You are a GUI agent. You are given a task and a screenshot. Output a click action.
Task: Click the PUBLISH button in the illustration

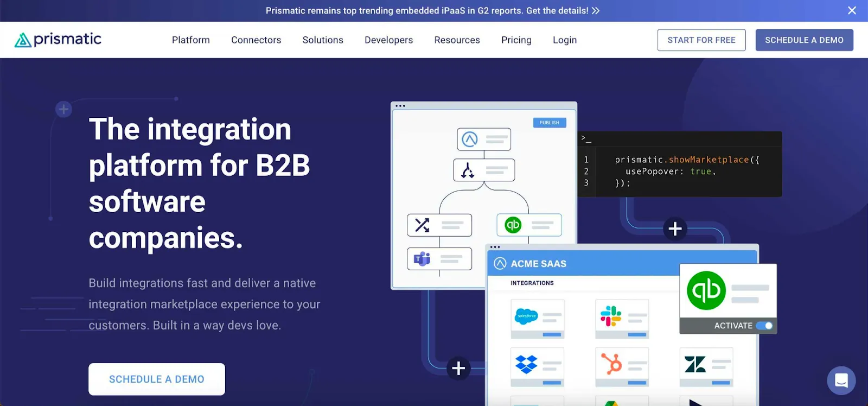tap(550, 123)
